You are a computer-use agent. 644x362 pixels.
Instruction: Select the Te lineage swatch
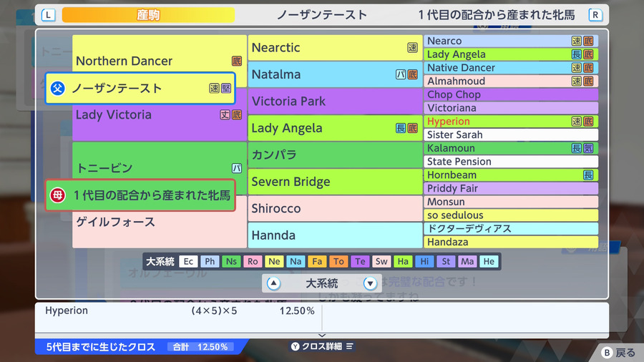(x=360, y=261)
